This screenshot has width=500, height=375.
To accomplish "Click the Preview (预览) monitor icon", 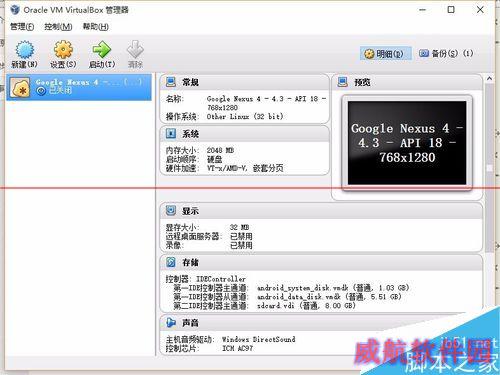I will click(343, 82).
